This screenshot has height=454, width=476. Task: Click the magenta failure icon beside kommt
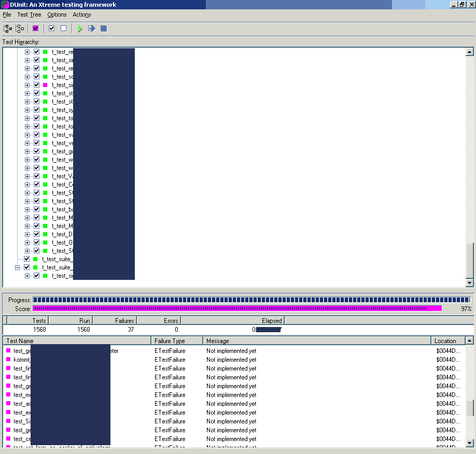pyautogui.click(x=8, y=359)
